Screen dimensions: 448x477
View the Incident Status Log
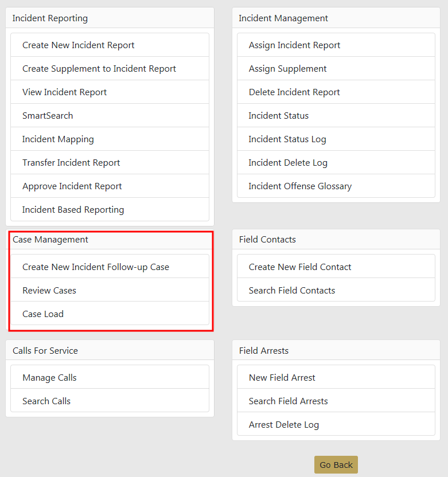click(287, 139)
